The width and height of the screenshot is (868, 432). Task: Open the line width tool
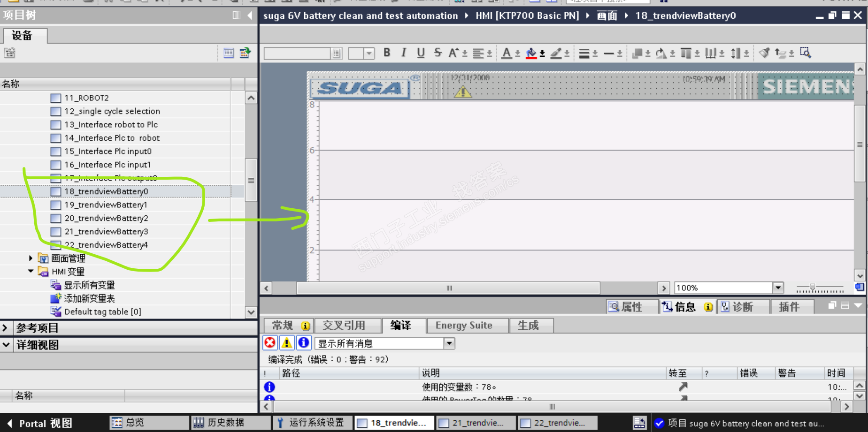pyautogui.click(x=609, y=53)
